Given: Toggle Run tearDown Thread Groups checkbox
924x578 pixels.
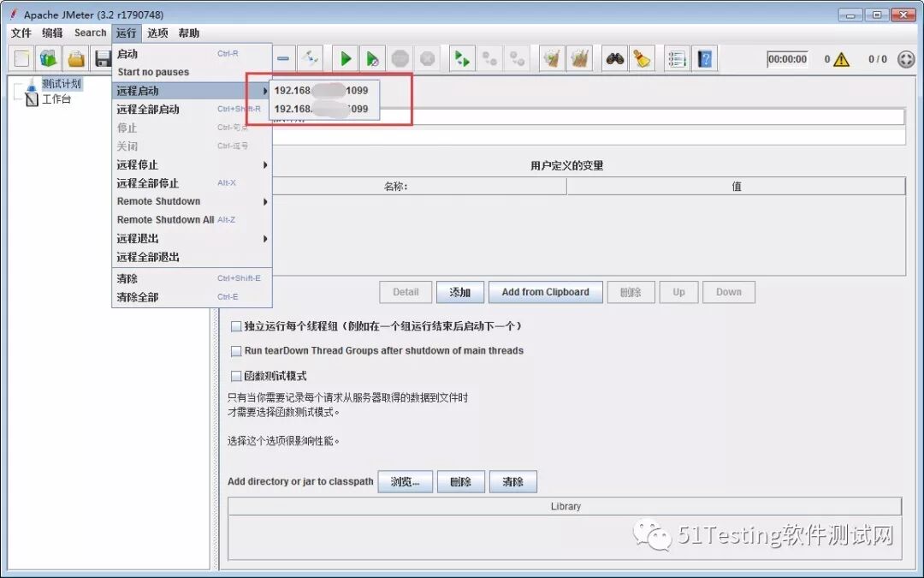Looking at the screenshot, I should (x=236, y=351).
